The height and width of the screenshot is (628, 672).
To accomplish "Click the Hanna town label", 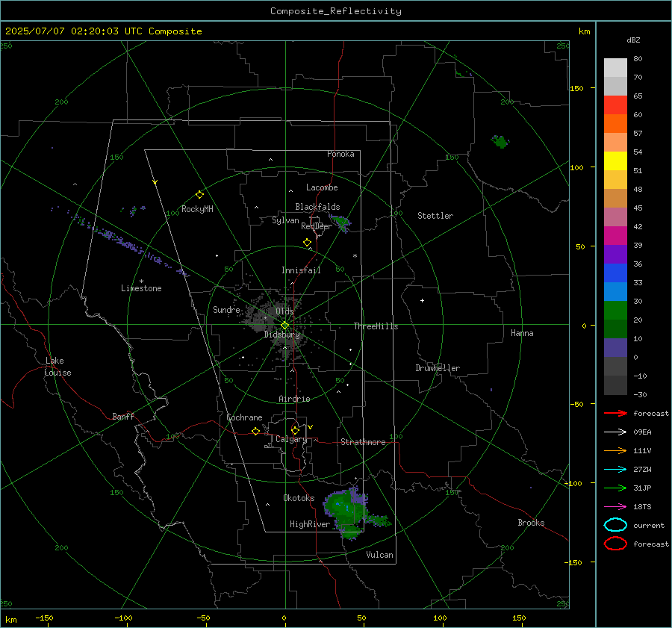I will [522, 333].
